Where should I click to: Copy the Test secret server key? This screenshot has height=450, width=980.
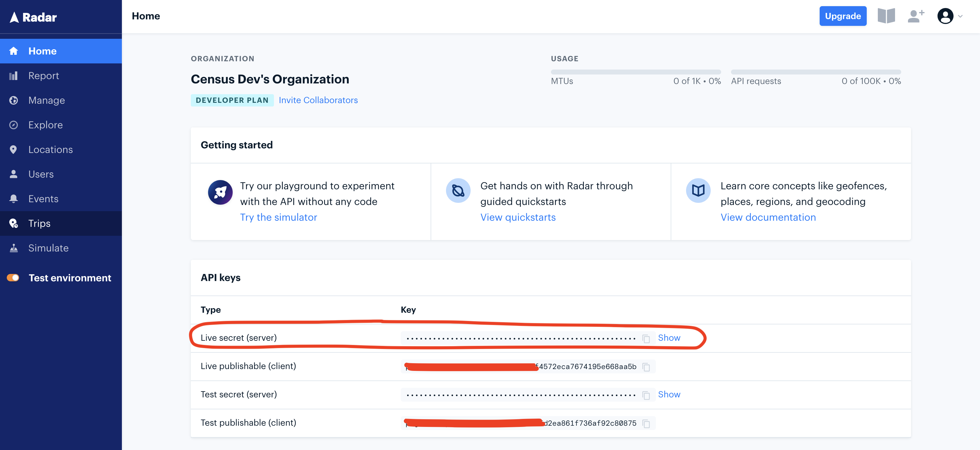point(646,395)
